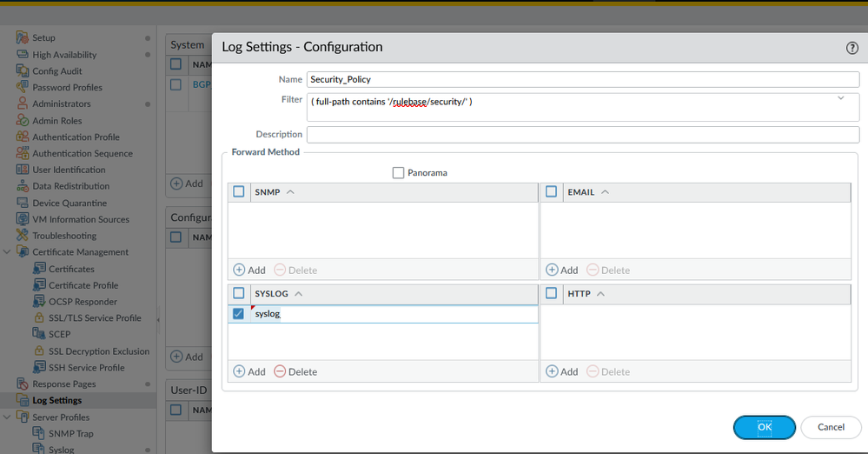Viewport: 868px width, 454px height.
Task: Click Delete minus icon under SYSLOG
Action: click(x=280, y=371)
